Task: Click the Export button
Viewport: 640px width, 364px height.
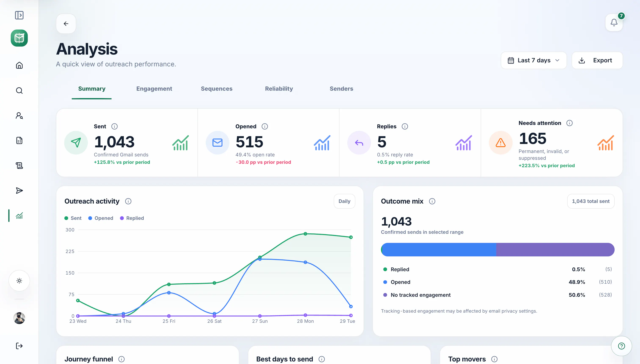Action: pos(597,60)
